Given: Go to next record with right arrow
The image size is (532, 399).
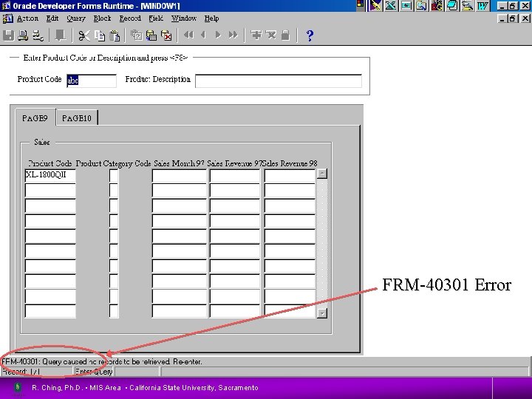Looking at the screenshot, I should point(218,35).
